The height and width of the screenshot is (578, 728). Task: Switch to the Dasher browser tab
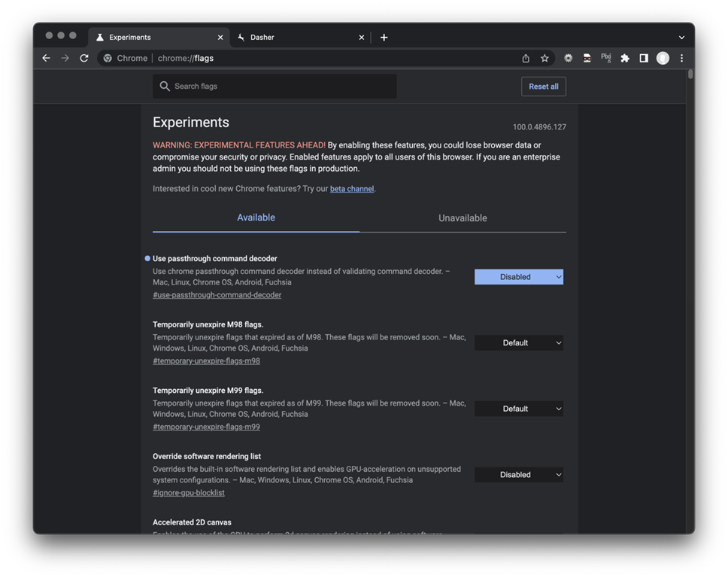tap(298, 37)
